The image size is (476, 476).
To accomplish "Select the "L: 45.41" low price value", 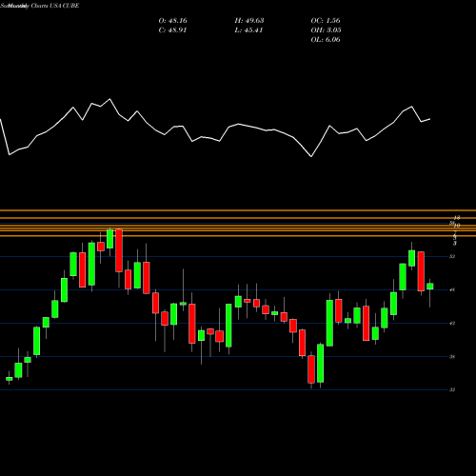I will coord(248,30).
